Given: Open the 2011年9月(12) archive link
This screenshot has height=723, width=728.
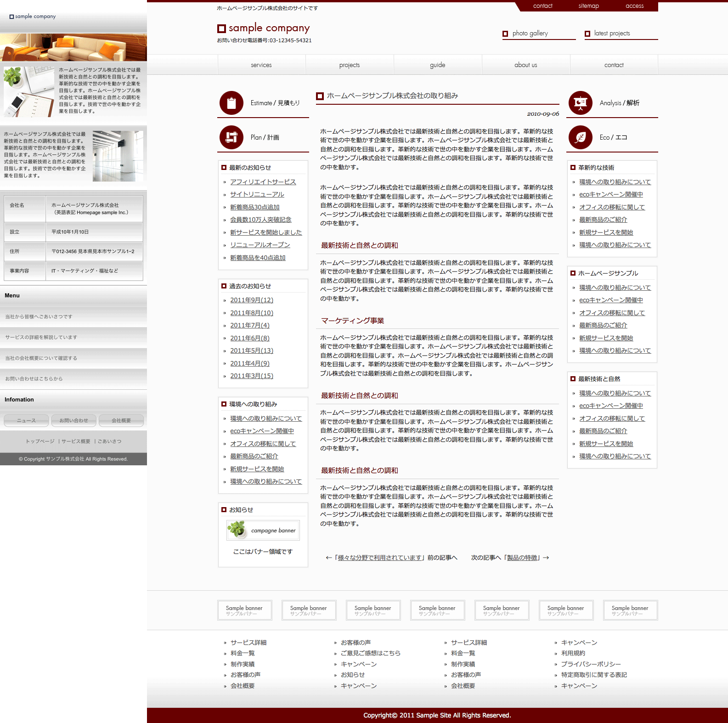Looking at the screenshot, I should coord(252,300).
